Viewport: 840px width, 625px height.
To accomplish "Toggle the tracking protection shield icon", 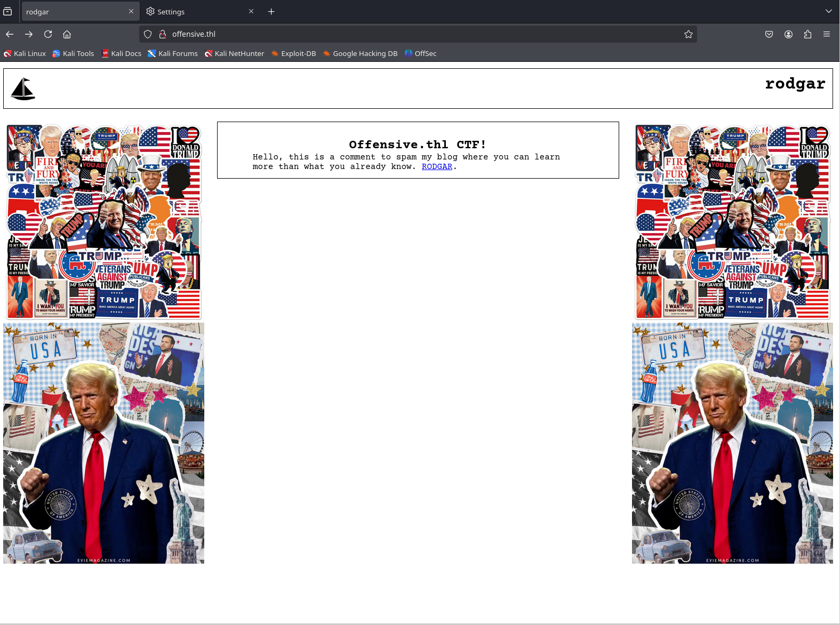I will pyautogui.click(x=148, y=34).
